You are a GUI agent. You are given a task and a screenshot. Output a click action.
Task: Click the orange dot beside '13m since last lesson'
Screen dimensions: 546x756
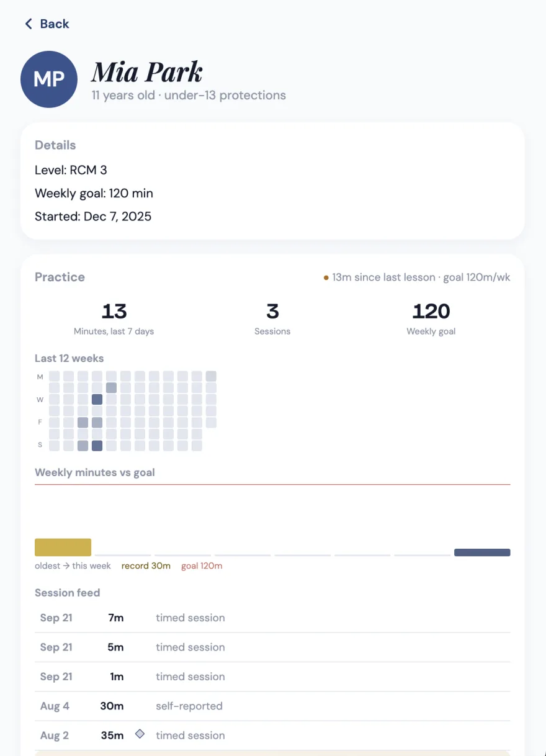pyautogui.click(x=326, y=278)
